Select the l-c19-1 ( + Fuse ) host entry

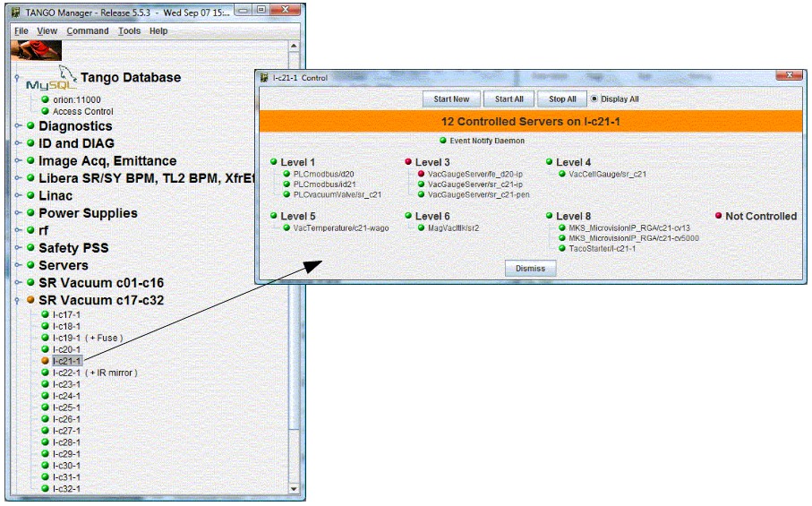pyautogui.click(x=87, y=338)
